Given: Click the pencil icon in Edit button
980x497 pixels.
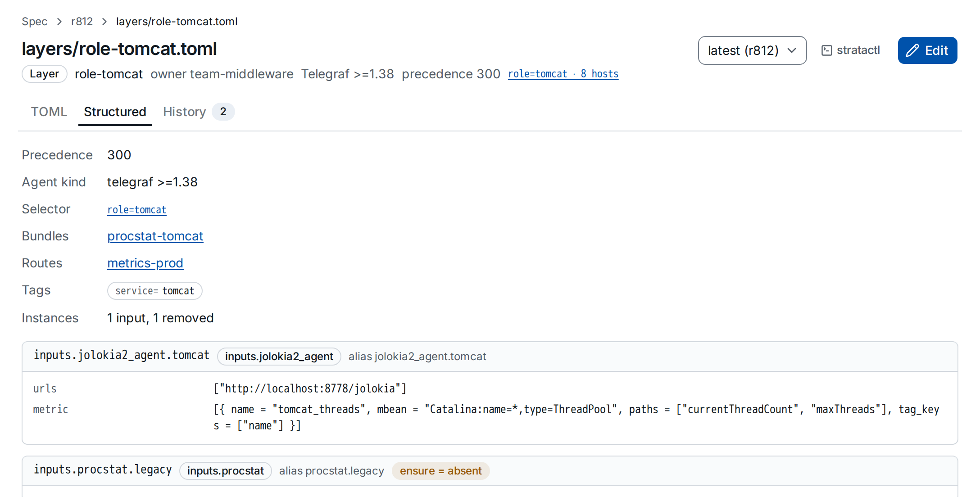Looking at the screenshot, I should pyautogui.click(x=912, y=50).
